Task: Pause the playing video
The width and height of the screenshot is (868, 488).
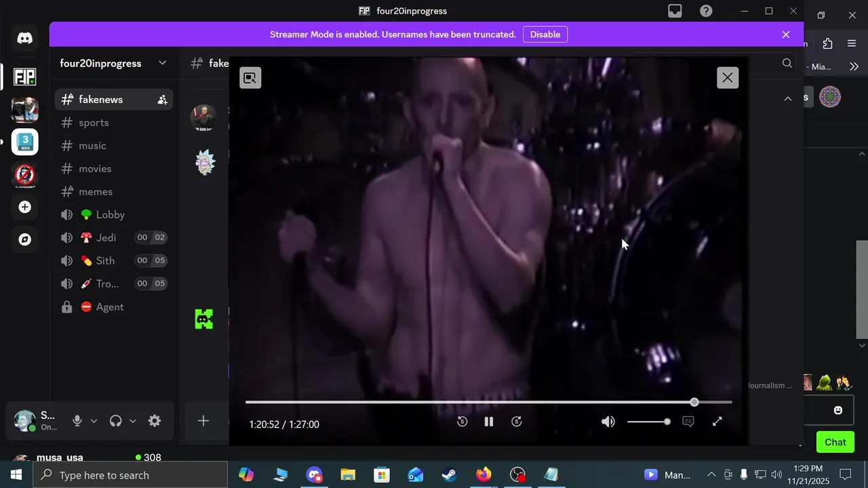Action: click(x=489, y=422)
